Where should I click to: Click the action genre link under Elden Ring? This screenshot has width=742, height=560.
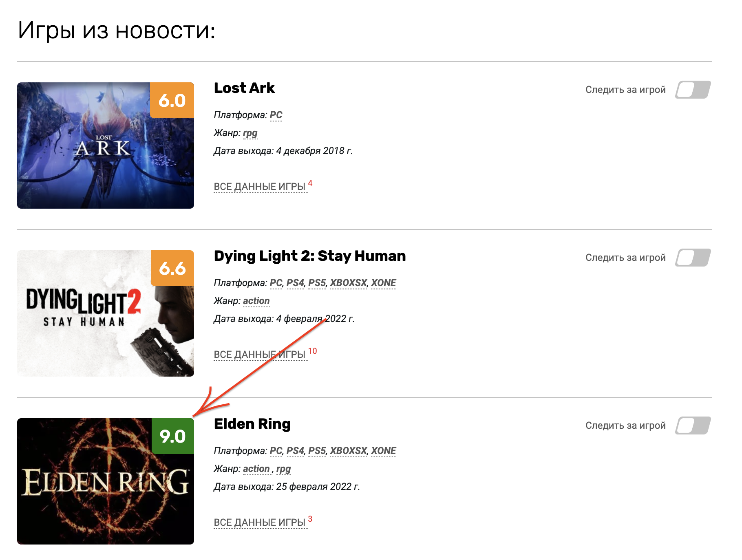click(256, 469)
